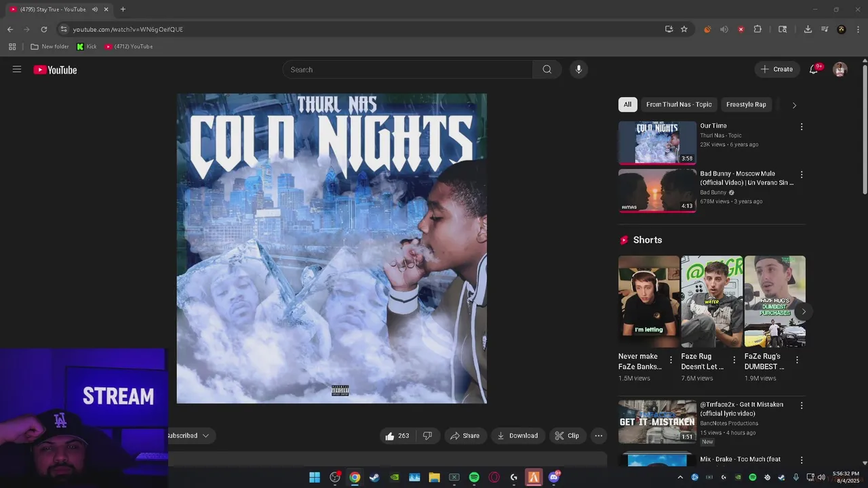Open the Bad Bunny Moscow Mule thumbnail

(657, 190)
